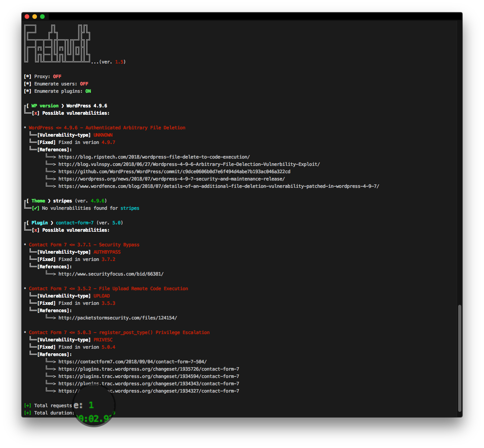The width and height of the screenshot is (484, 448).
Task: Click the 'Enumerate users: OFF' line
Action: [56, 84]
